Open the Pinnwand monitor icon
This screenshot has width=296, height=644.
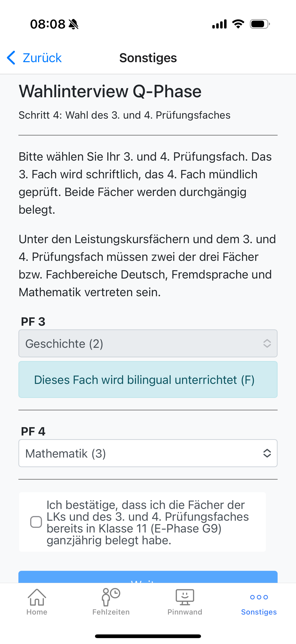(185, 597)
